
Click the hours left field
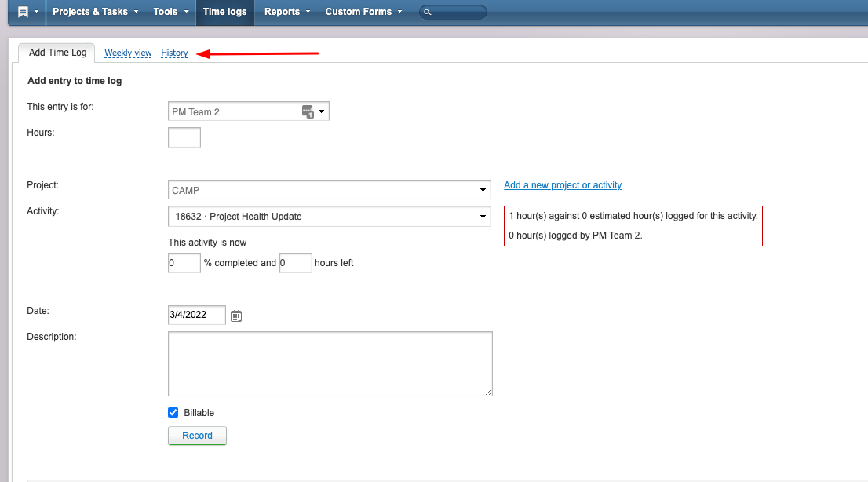click(x=296, y=263)
